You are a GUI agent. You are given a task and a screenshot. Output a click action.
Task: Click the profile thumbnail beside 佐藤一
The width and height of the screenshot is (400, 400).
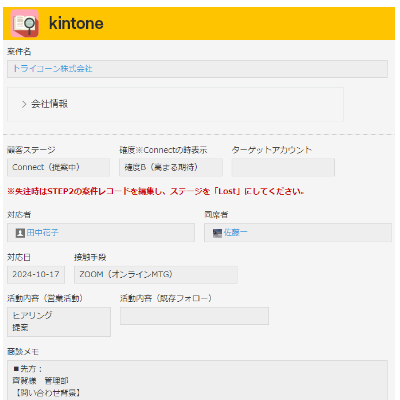tap(217, 233)
